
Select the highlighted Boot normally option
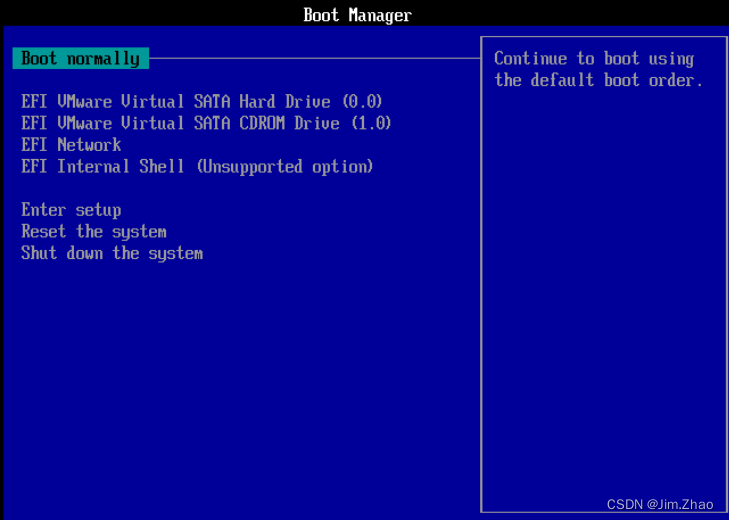(x=80, y=59)
